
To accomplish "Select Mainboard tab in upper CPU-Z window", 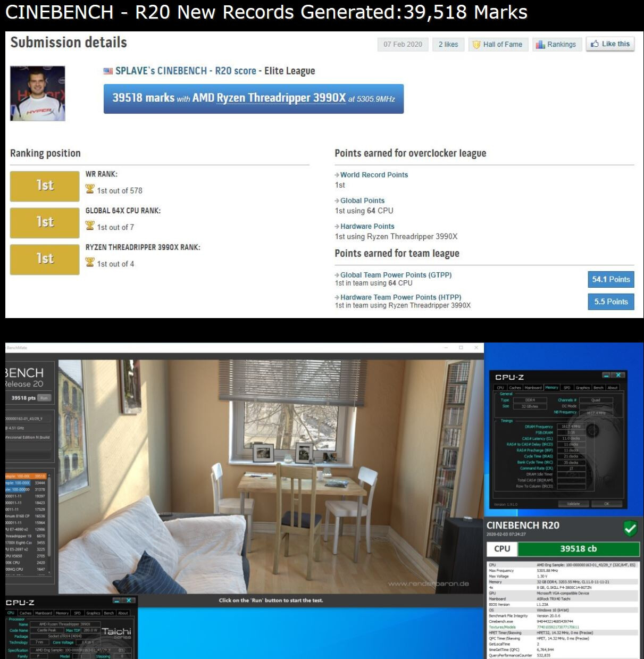I will point(533,388).
